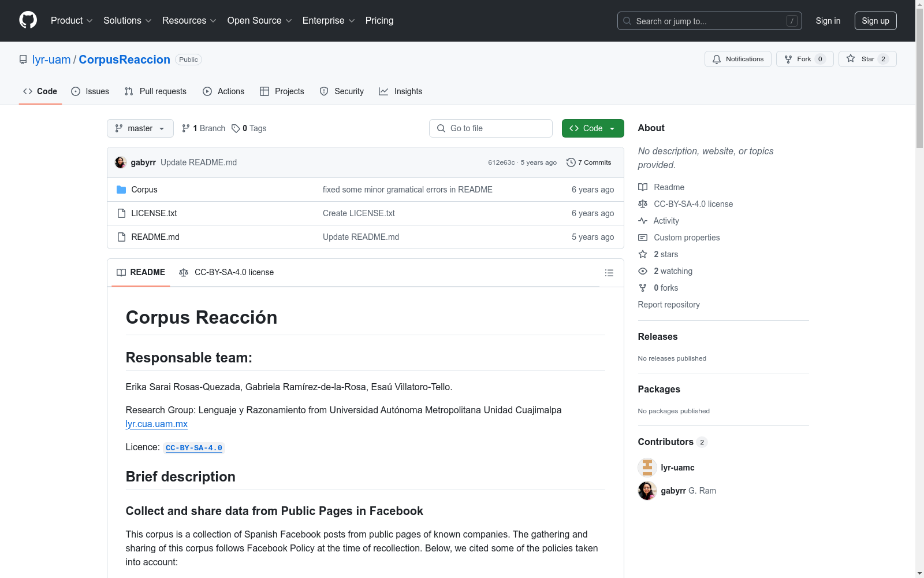
Task: Click the GitHub logo icon
Action: coord(28,20)
